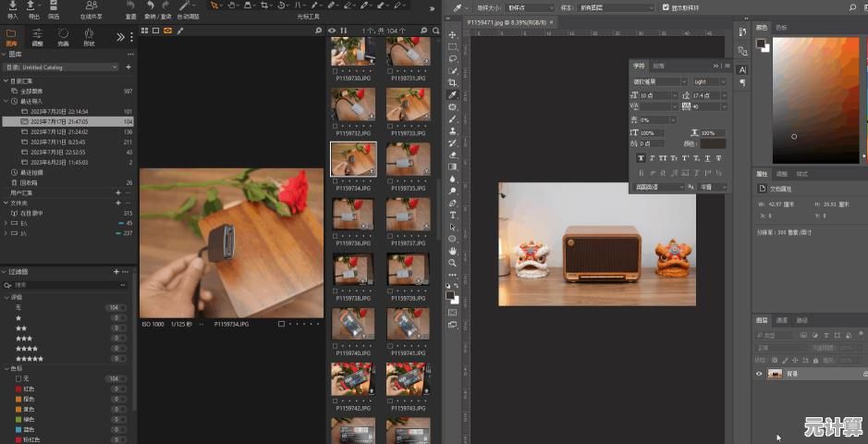Collapse the 图库 library section
The image size is (868, 444).
click(x=4, y=55)
